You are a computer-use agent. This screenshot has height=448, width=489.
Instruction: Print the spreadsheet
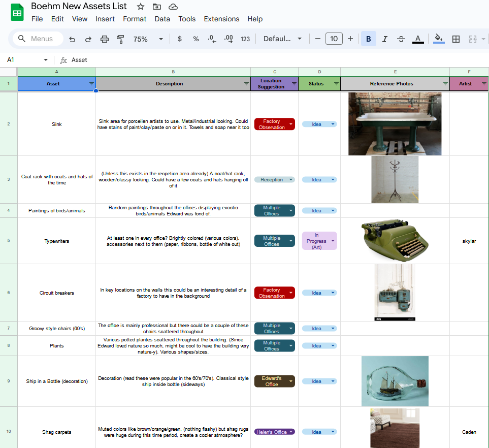pyautogui.click(x=105, y=39)
